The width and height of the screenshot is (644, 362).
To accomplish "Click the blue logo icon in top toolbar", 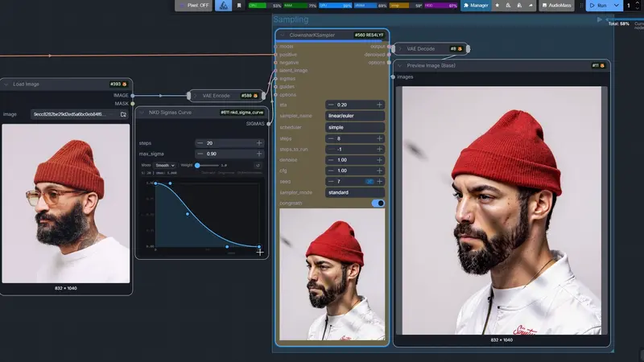I will click(224, 6).
